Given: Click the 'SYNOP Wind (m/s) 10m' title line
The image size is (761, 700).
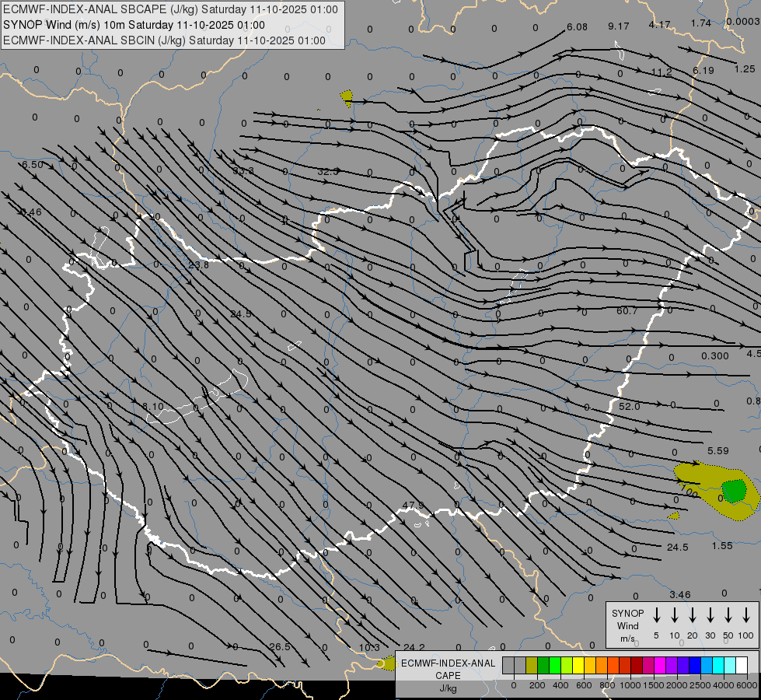Looking at the screenshot, I should (x=134, y=25).
